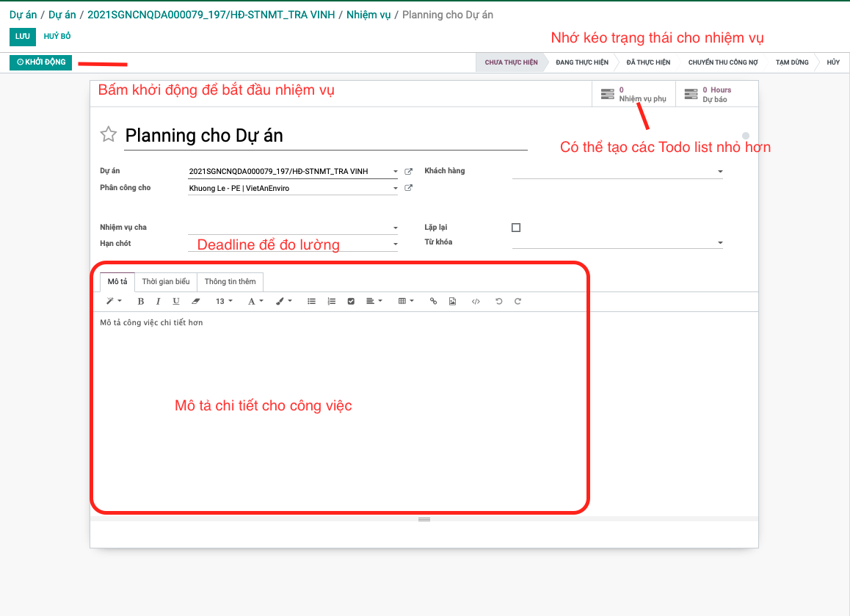Click the HUỶ BỎ discard button
Viewport: 850px width, 616px height.
coord(57,36)
